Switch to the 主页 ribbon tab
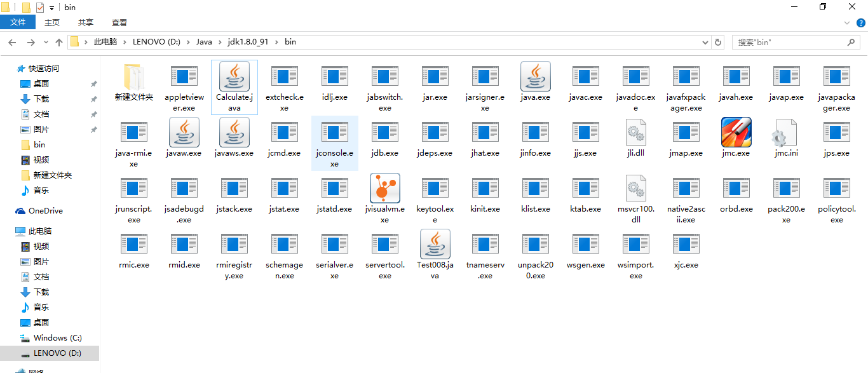This screenshot has height=373, width=868. click(x=52, y=22)
